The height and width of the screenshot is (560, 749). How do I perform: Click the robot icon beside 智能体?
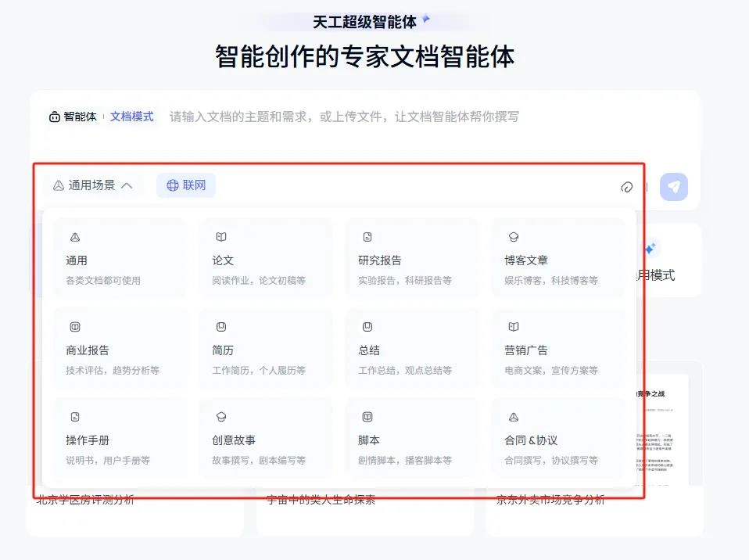click(x=54, y=117)
